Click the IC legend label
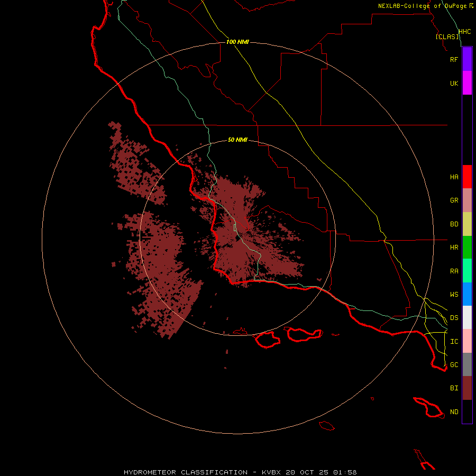 (454, 342)
